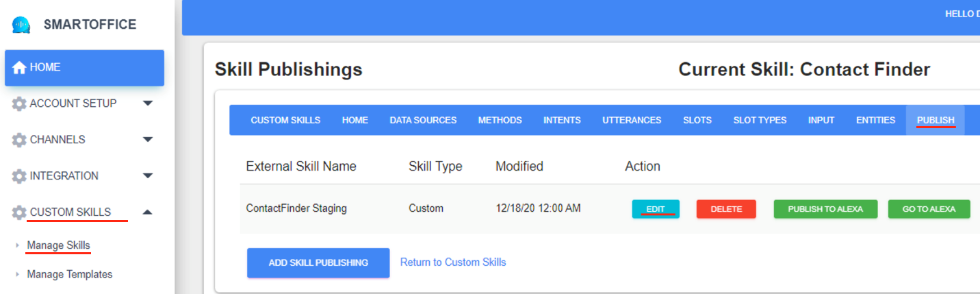This screenshot has width=980, height=294.
Task: Click the Channels gear icon
Action: (x=19, y=140)
